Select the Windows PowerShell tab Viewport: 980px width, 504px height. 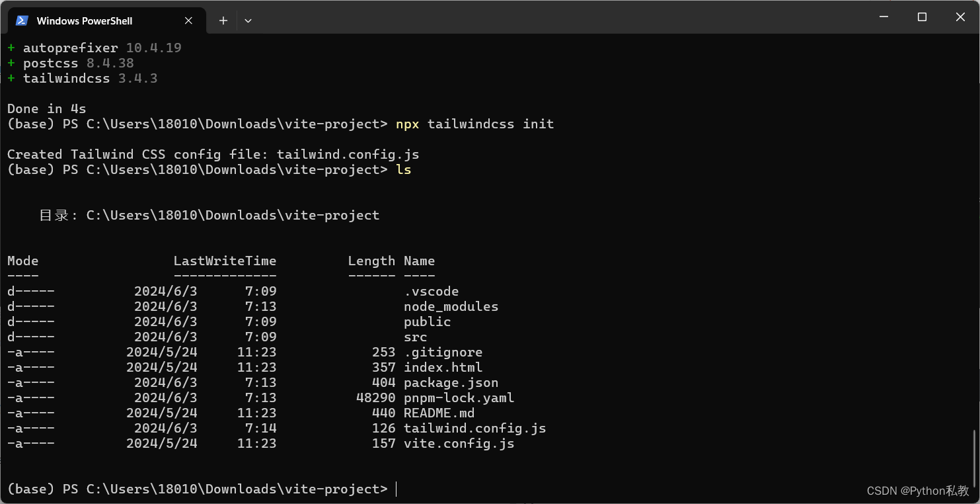click(x=106, y=21)
